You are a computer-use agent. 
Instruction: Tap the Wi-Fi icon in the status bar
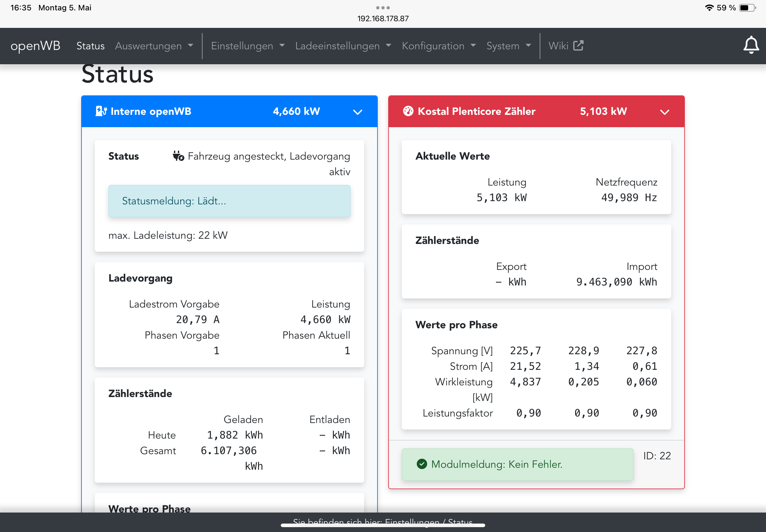709,8
